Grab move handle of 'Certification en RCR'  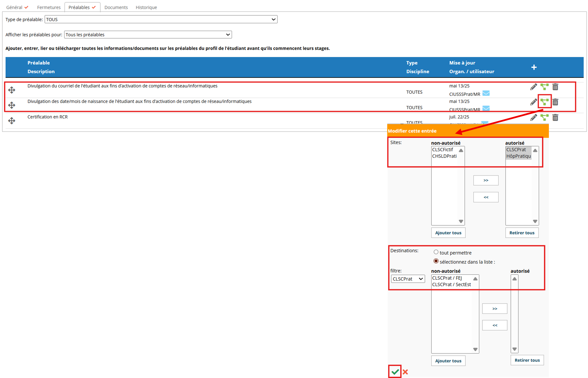tap(12, 121)
